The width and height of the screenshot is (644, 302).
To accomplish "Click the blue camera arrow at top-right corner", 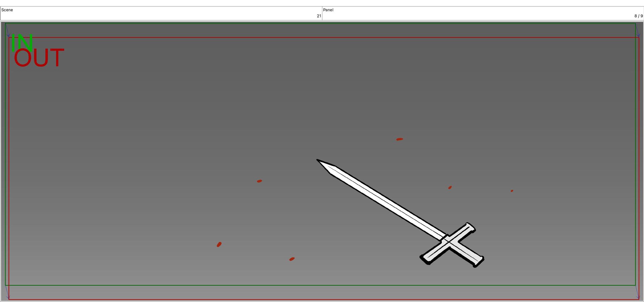I will coord(637,30).
